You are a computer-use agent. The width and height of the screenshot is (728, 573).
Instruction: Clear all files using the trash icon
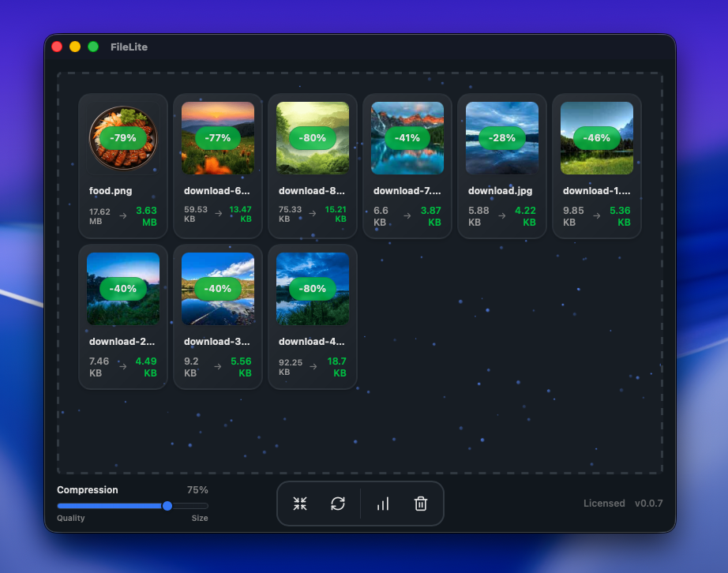(420, 504)
